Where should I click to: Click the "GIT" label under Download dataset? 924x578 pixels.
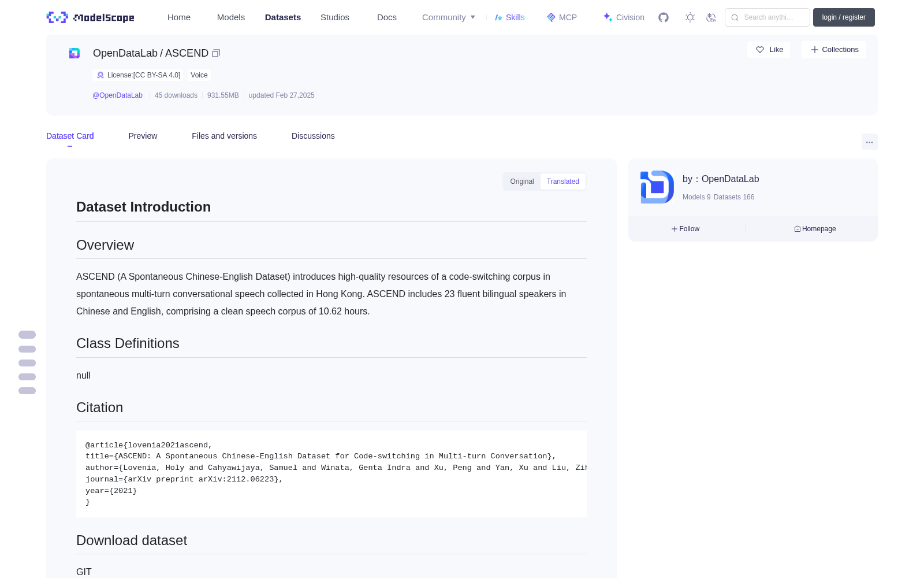coord(84,572)
